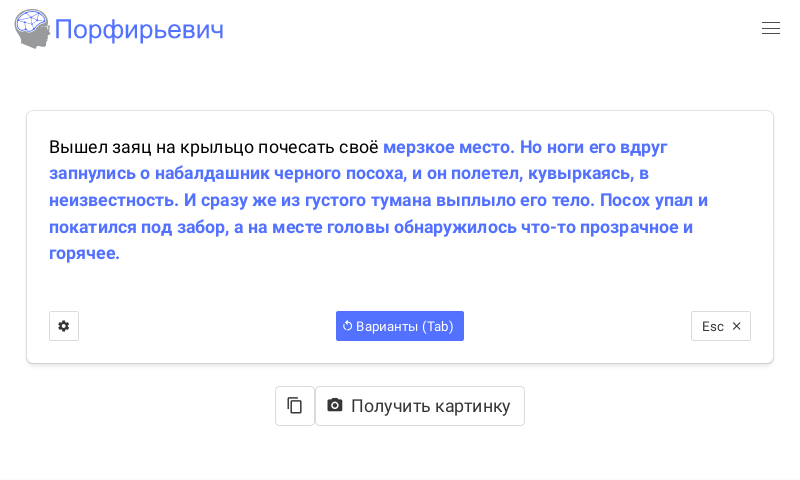This screenshot has height=480, width=800.
Task: Open the hamburger menu
Action: point(770,29)
